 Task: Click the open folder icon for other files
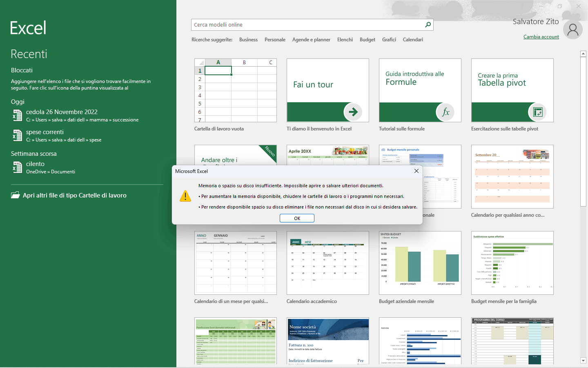point(16,195)
